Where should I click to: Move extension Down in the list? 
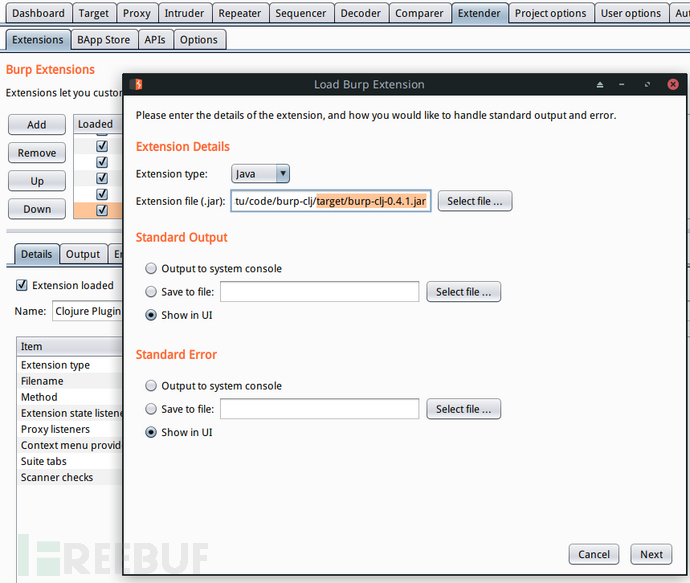[x=36, y=209]
